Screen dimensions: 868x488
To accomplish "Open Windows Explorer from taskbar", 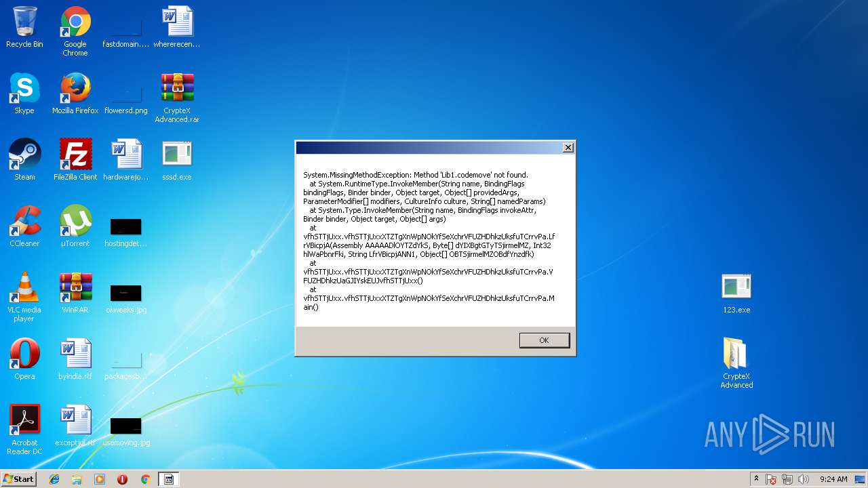I will point(77,479).
